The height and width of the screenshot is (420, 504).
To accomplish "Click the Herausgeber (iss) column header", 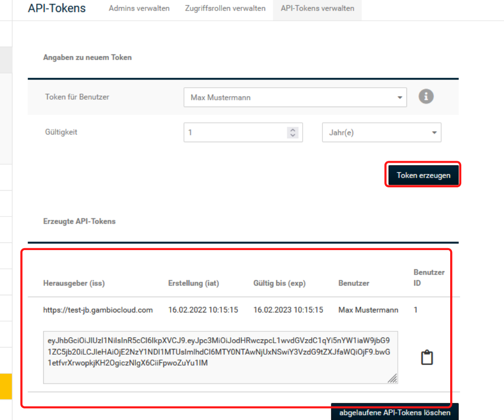I will (74, 283).
